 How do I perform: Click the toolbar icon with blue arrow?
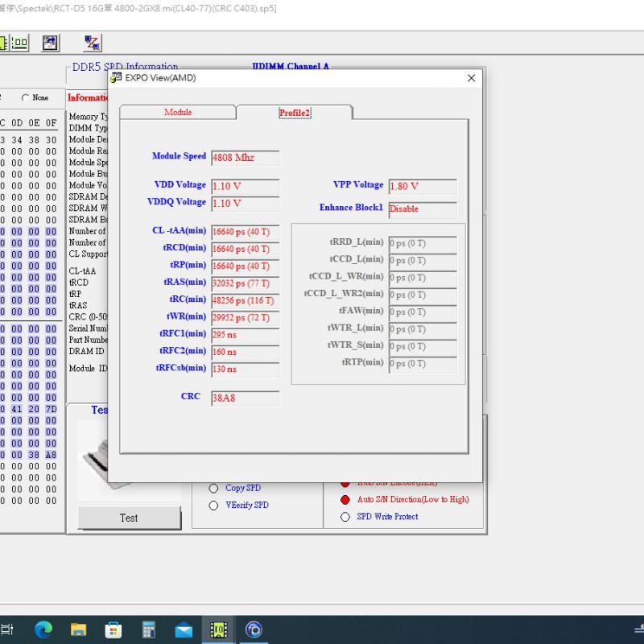point(51,43)
